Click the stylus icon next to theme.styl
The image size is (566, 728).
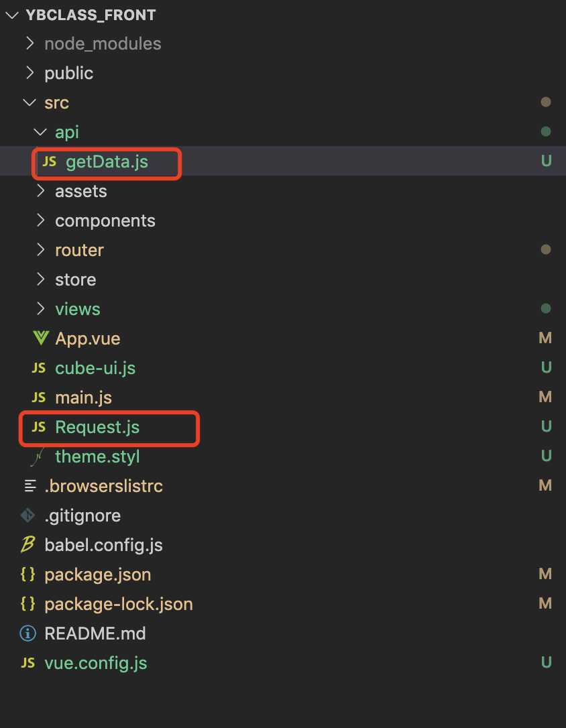pos(37,457)
